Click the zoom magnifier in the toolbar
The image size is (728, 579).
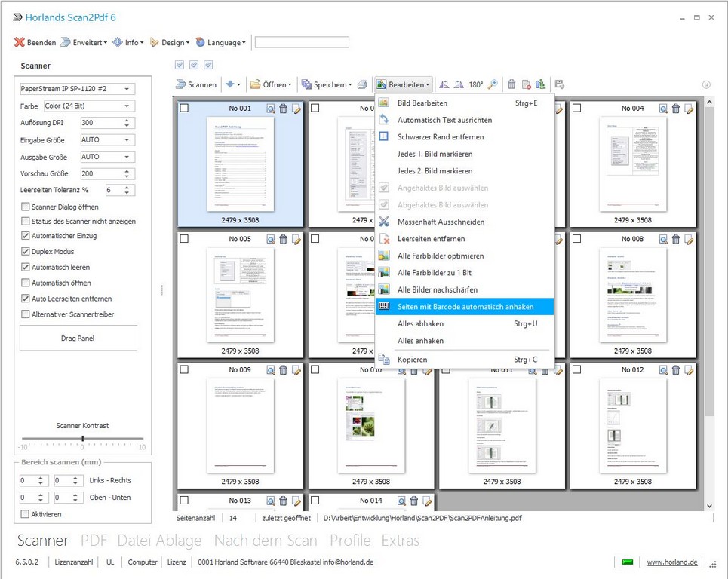(493, 84)
